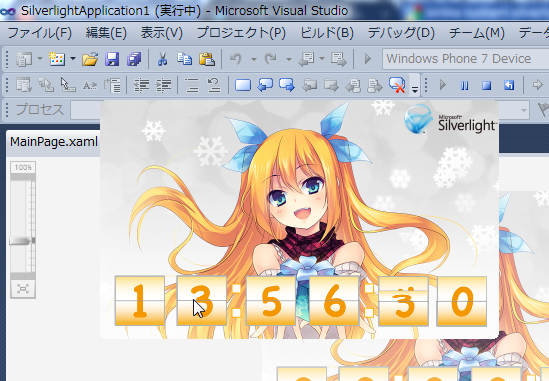Expand the Redo history dropdown
This screenshot has height=381, width=549.
coord(289,59)
